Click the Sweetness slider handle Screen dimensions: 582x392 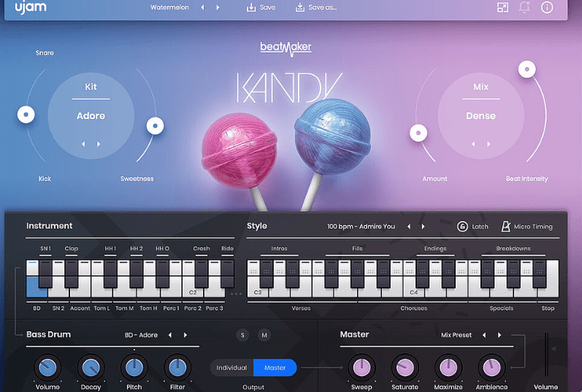click(155, 126)
